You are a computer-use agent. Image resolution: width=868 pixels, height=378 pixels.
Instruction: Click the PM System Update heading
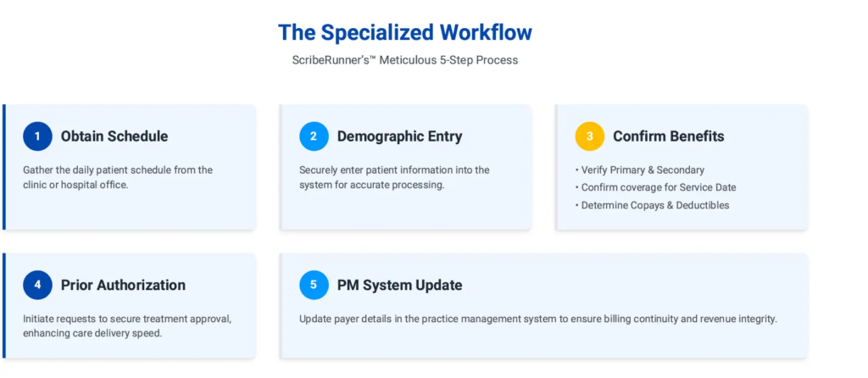pyautogui.click(x=399, y=285)
